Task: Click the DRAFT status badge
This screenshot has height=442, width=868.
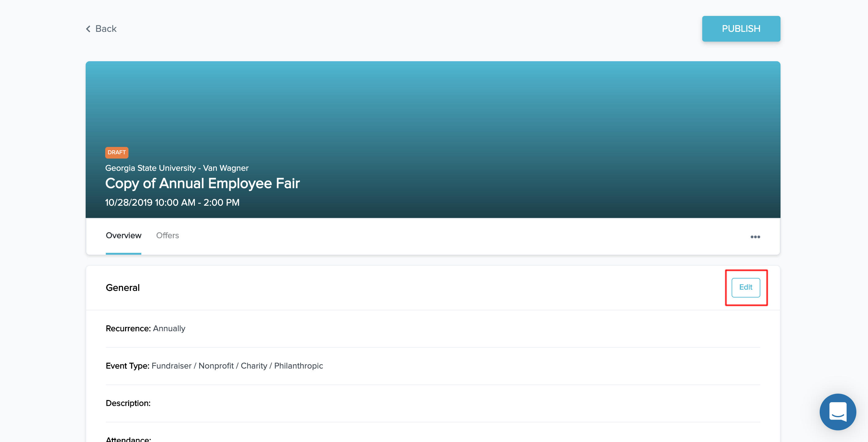Action: (117, 152)
